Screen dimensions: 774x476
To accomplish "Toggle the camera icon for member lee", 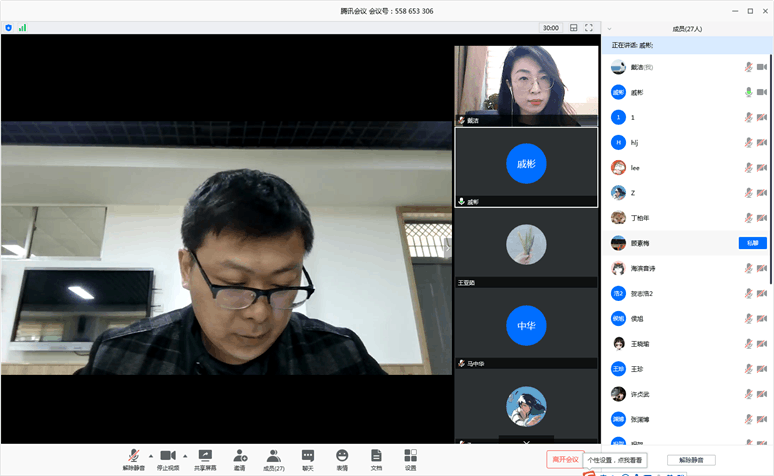I will tap(761, 167).
